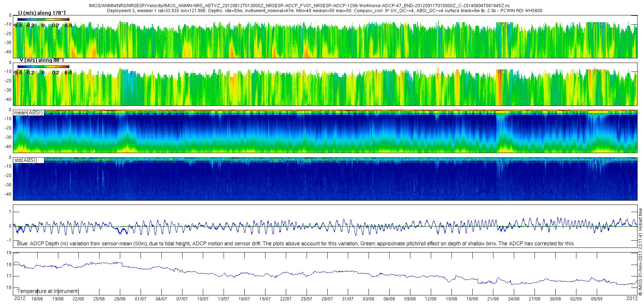Click the -30 depth tick of the U panel
This screenshot has width=644, height=304.
(x=8, y=43)
